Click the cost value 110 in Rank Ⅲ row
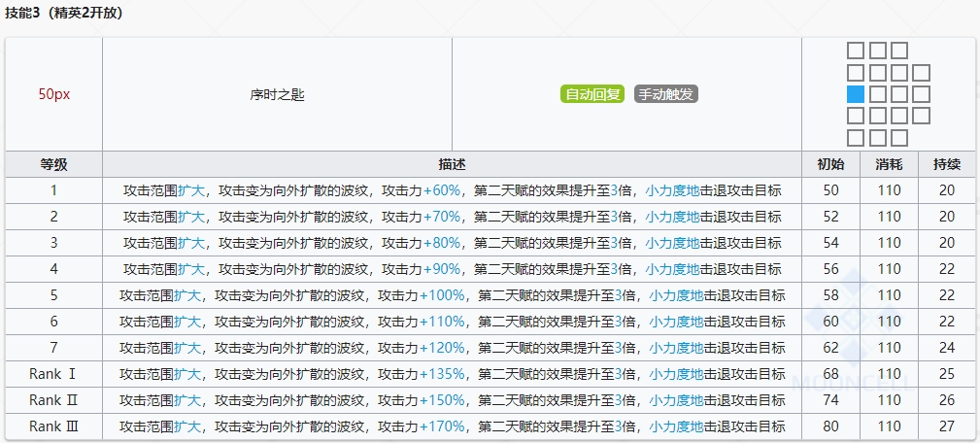 click(x=889, y=426)
